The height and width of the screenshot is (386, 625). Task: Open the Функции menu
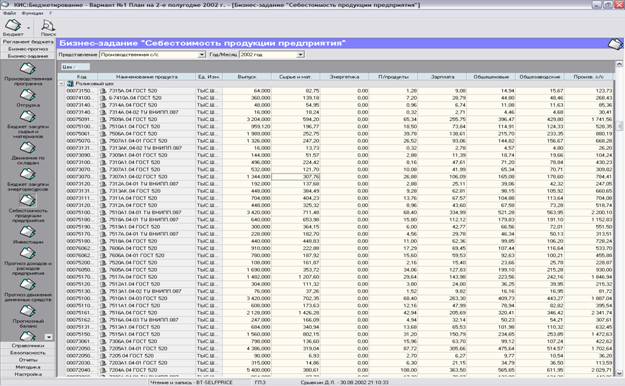pyautogui.click(x=32, y=13)
